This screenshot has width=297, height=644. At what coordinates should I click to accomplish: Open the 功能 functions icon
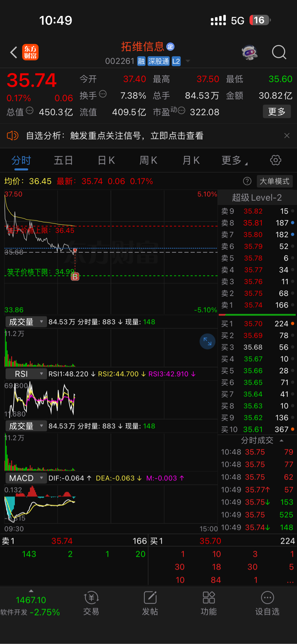[x=209, y=603]
